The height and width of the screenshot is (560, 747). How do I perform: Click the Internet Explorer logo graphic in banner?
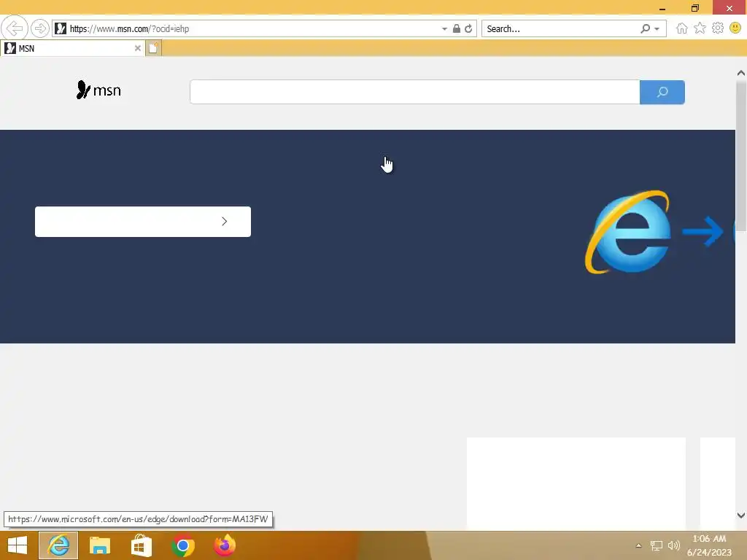click(x=628, y=232)
